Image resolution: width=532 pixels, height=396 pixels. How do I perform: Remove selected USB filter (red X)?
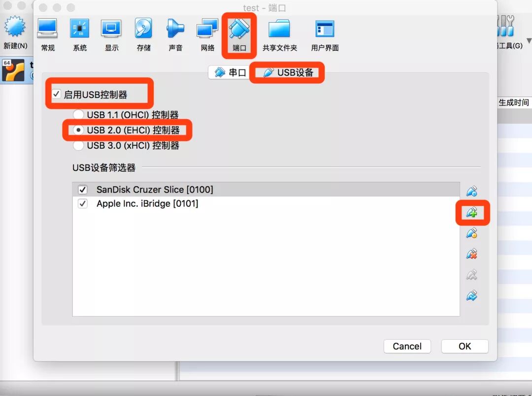click(471, 254)
